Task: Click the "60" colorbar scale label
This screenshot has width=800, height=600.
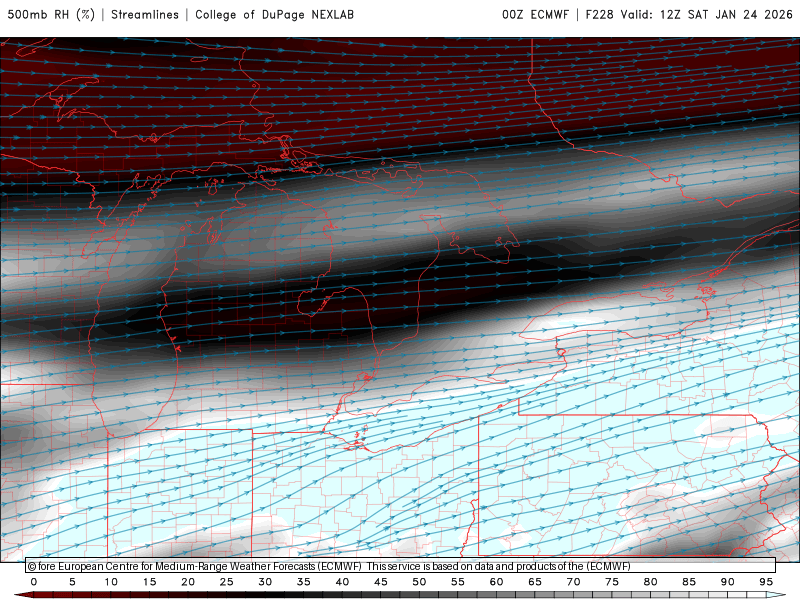Action: (x=496, y=582)
